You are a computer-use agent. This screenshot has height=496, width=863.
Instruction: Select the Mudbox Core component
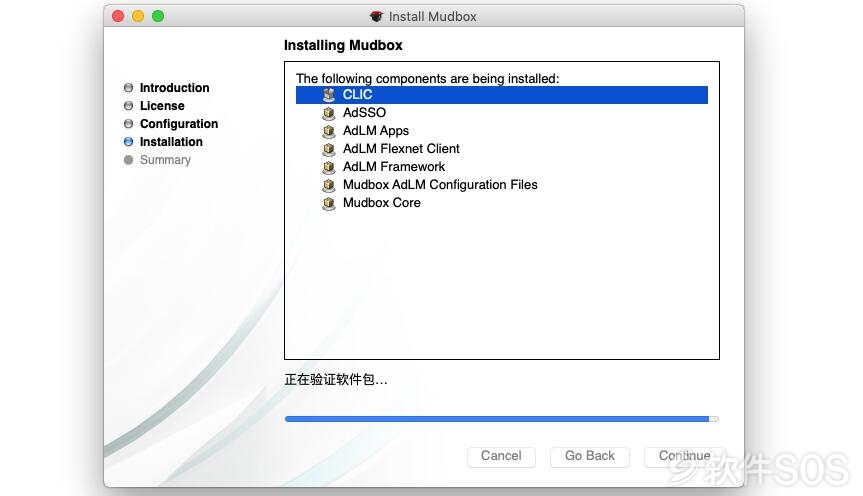click(x=501, y=203)
